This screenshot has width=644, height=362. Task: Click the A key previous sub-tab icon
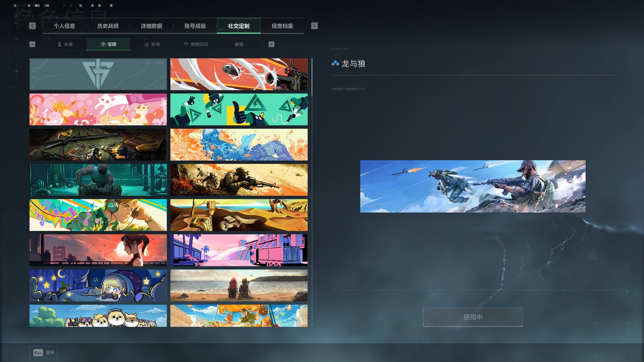[x=32, y=44]
